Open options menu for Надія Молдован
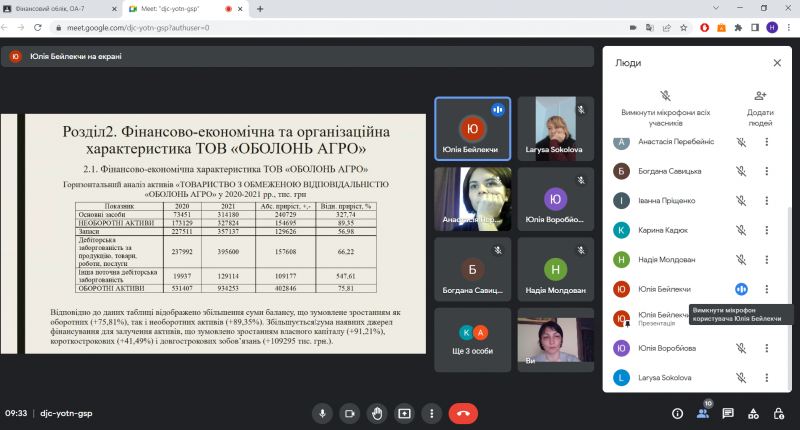The width and height of the screenshot is (800, 430). click(x=766, y=260)
